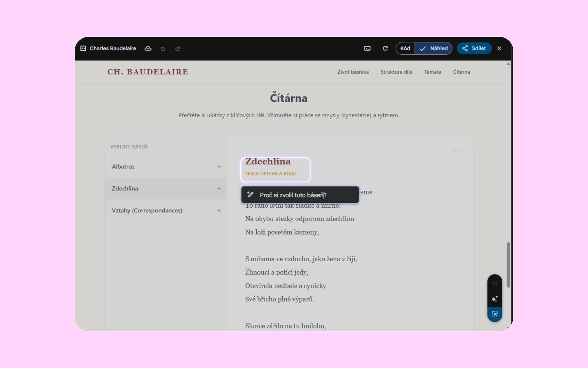Select the Albatros poem
This screenshot has width=588, height=368.
point(123,167)
